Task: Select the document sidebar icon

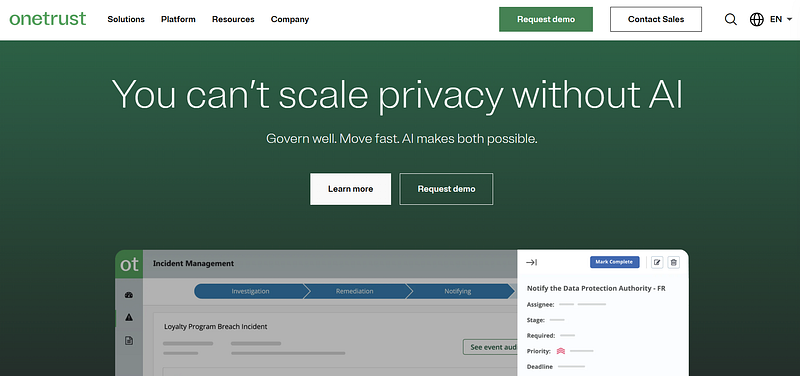Action: point(129,340)
